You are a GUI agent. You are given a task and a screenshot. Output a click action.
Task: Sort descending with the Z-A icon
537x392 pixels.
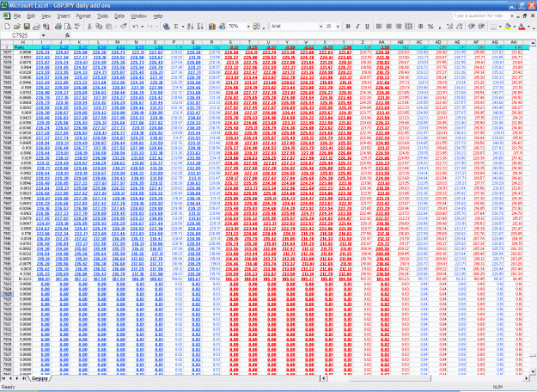pos(200,27)
